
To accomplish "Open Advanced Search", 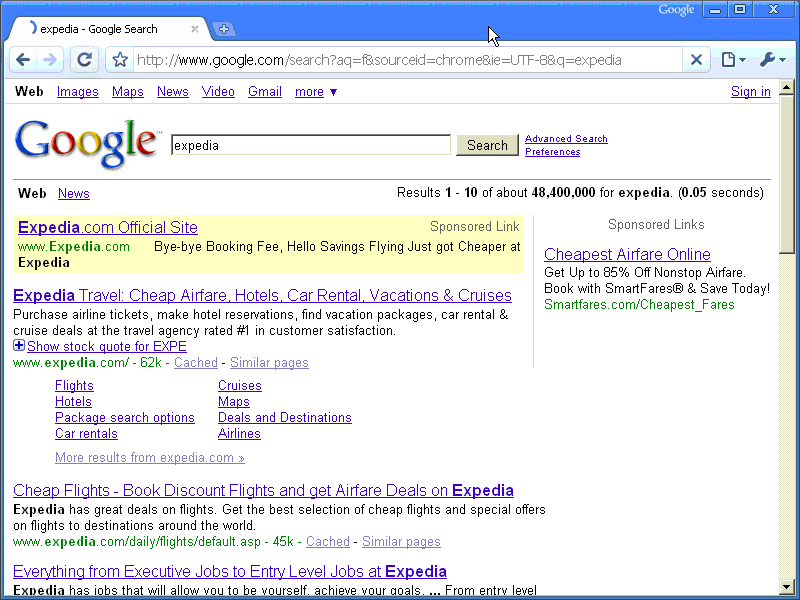I will click(x=566, y=139).
